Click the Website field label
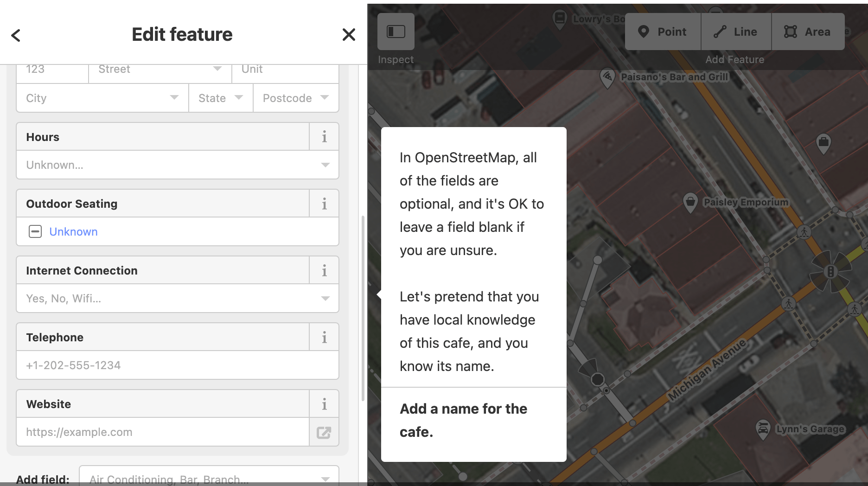The height and width of the screenshot is (486, 868). click(x=49, y=404)
